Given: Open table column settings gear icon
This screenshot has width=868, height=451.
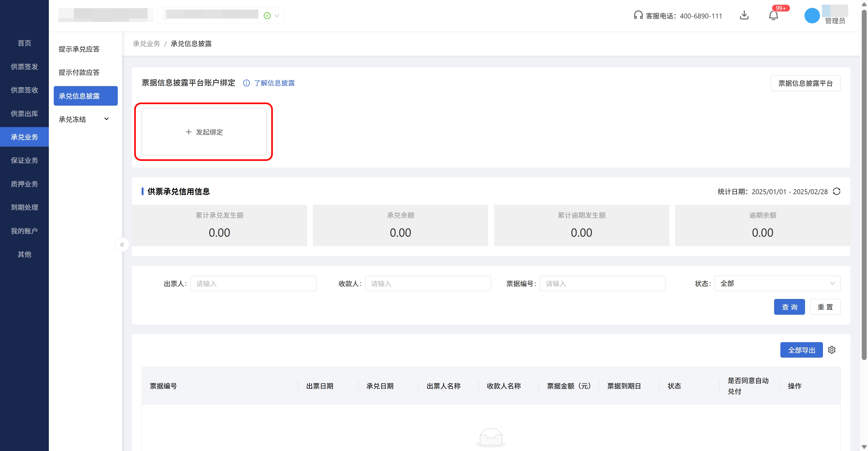Looking at the screenshot, I should tap(832, 350).
